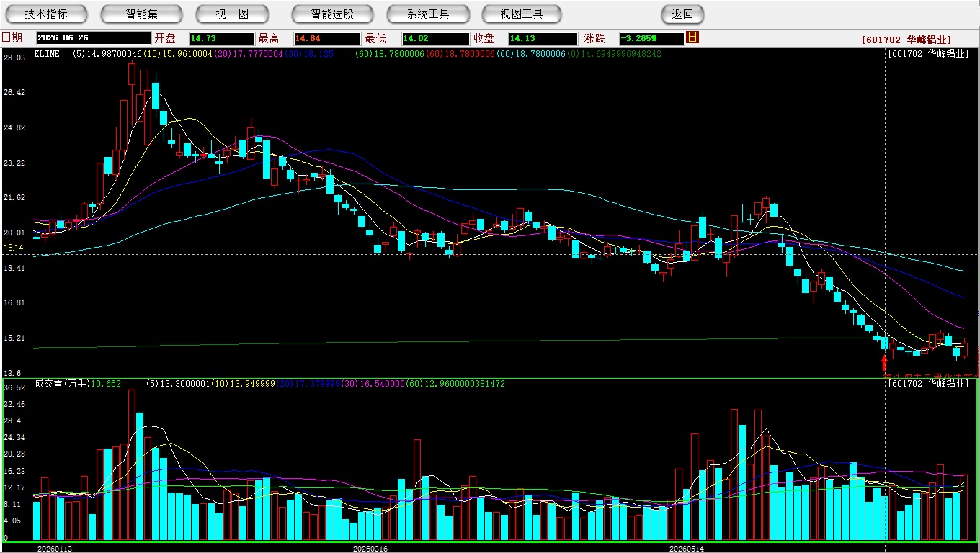Viewport: 980px width, 553px height.
Task: Click the 日 period icon beside 涨跌
Action: pyautogui.click(x=692, y=37)
